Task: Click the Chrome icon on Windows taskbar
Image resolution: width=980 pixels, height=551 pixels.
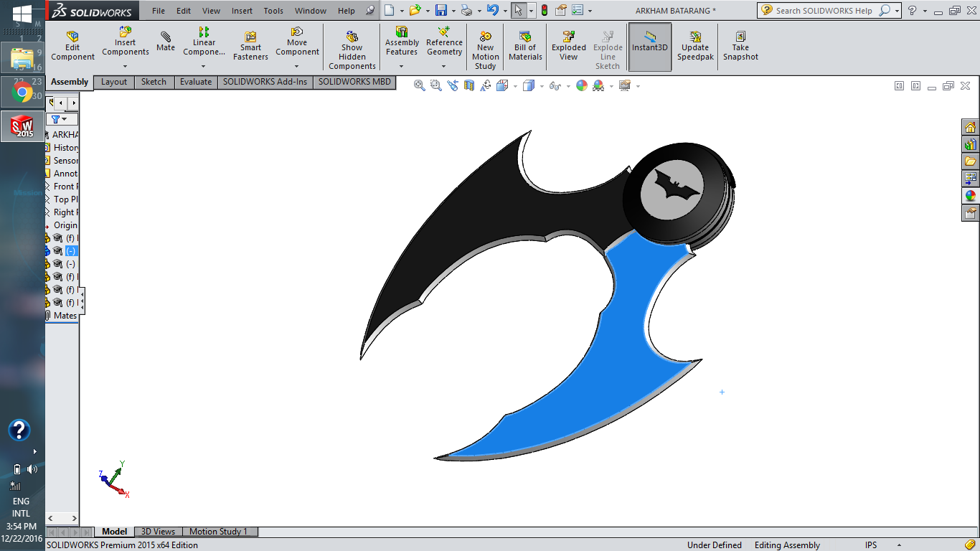Action: point(22,92)
